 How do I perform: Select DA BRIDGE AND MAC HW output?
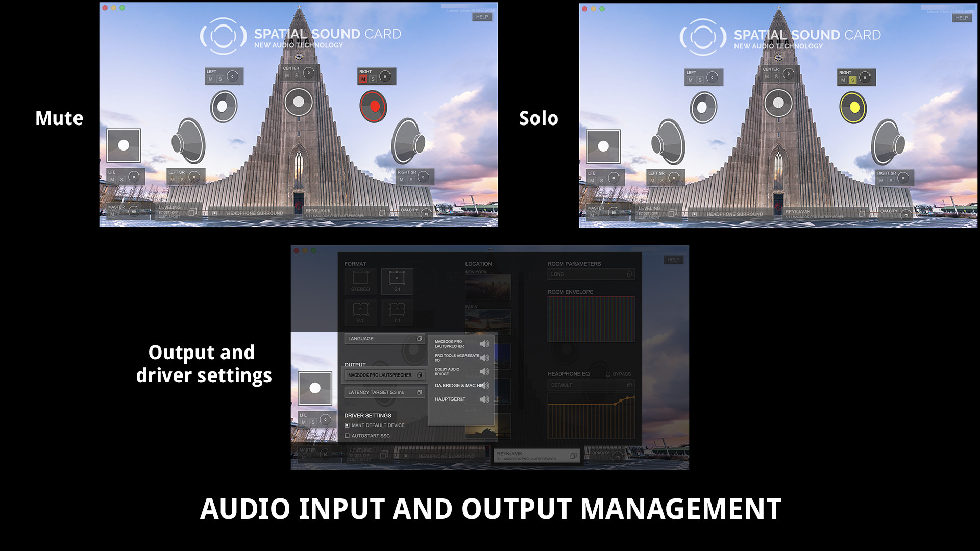tap(460, 385)
